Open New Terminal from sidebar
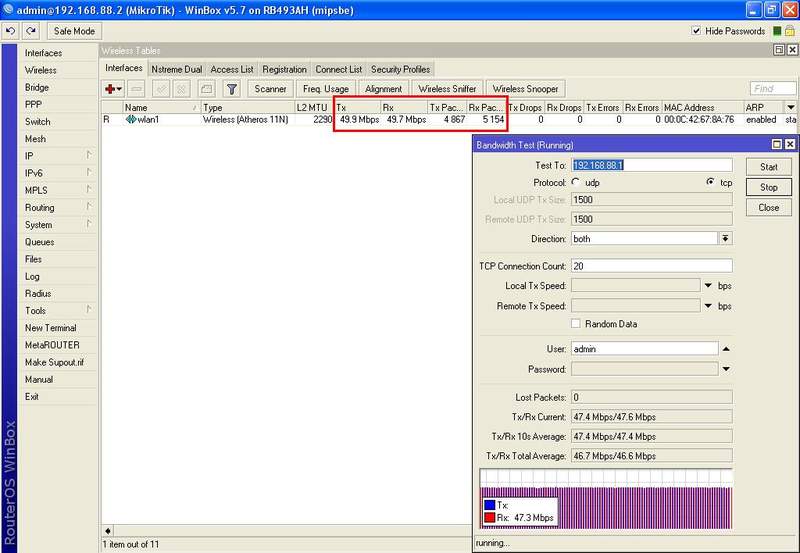Viewport: 800px width, 553px height. pyautogui.click(x=58, y=328)
